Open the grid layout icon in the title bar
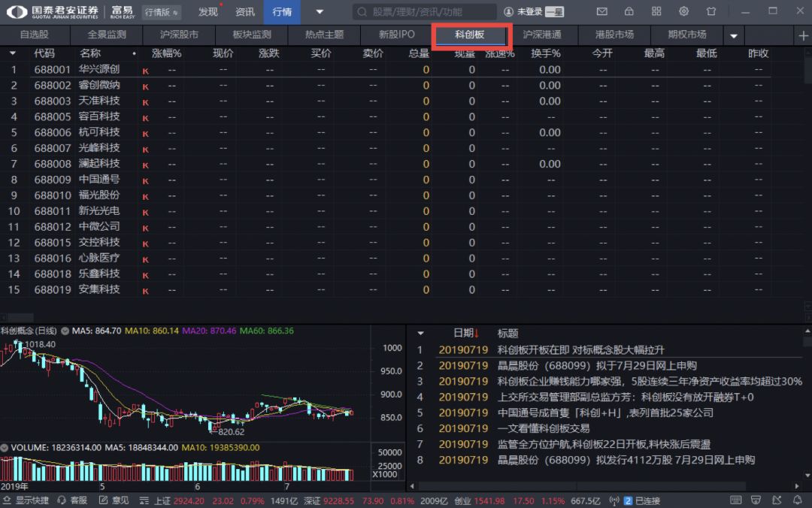 coord(656,11)
